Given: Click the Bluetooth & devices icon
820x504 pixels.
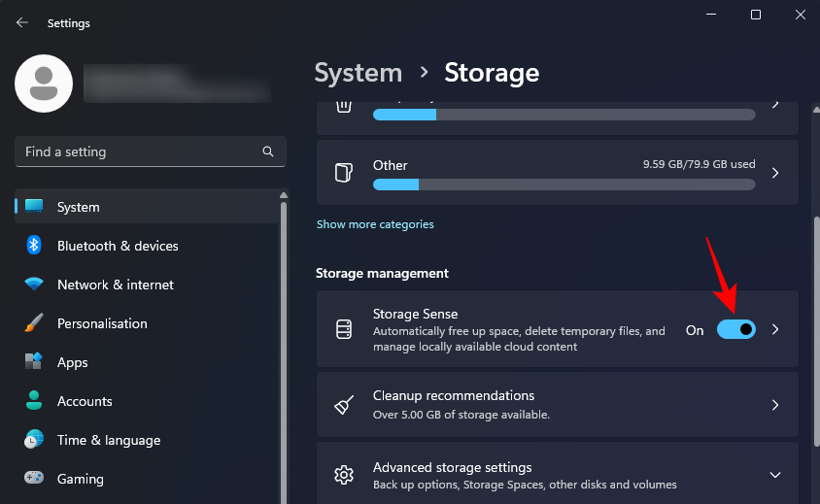Looking at the screenshot, I should point(34,246).
